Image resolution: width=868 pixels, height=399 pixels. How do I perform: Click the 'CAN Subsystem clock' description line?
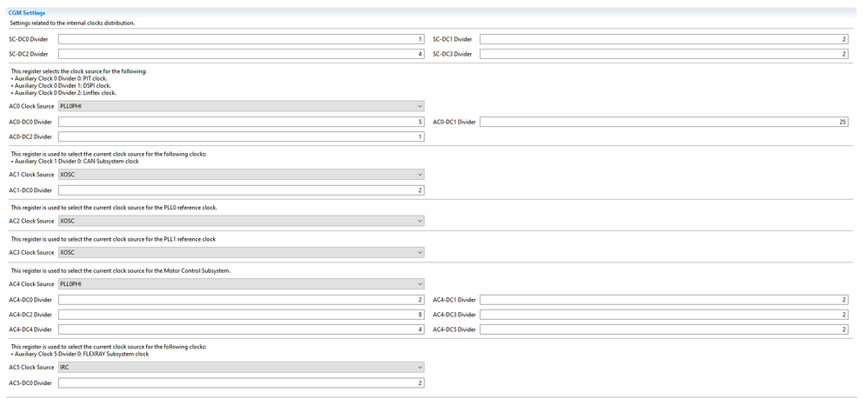click(75, 162)
